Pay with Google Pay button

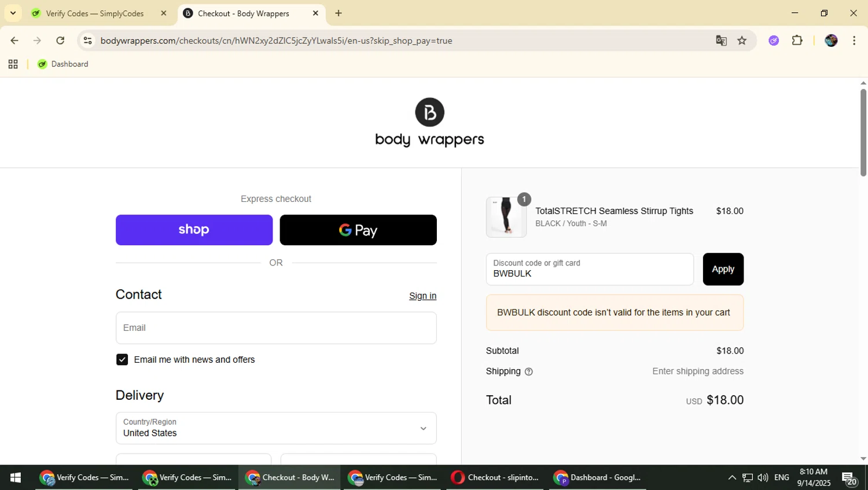(x=358, y=230)
